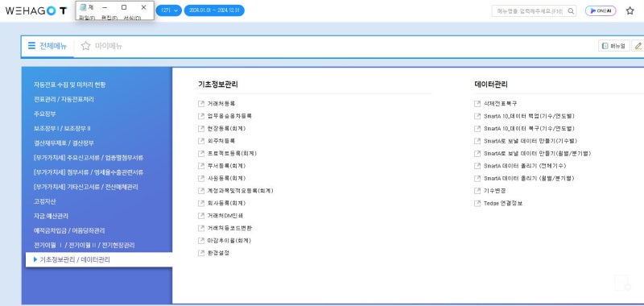Viewport: 644px width, 306px height.
Task: Open the 매뉴얼 manual button
Action: 614,46
